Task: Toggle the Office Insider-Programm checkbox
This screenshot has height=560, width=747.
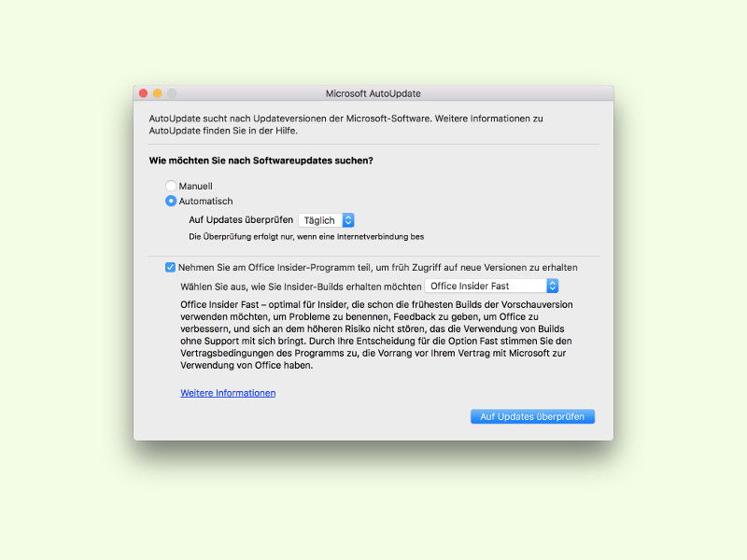Action: click(170, 267)
